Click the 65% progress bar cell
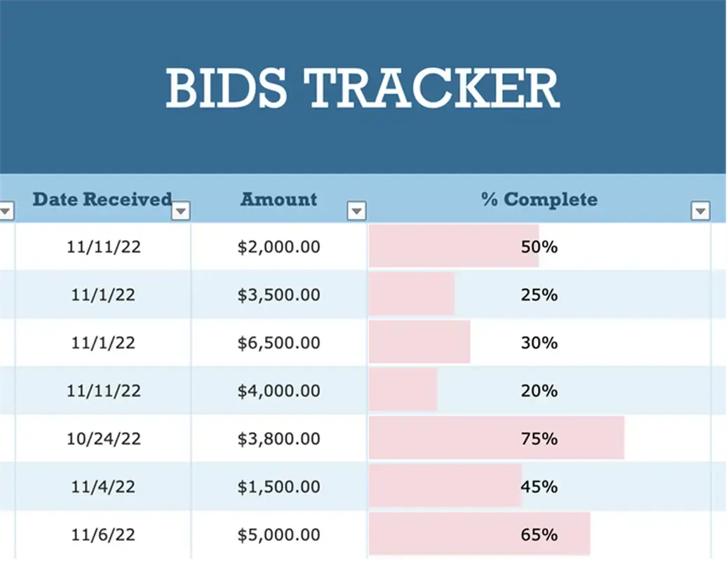Screen dimensions: 728x561 point(539,534)
